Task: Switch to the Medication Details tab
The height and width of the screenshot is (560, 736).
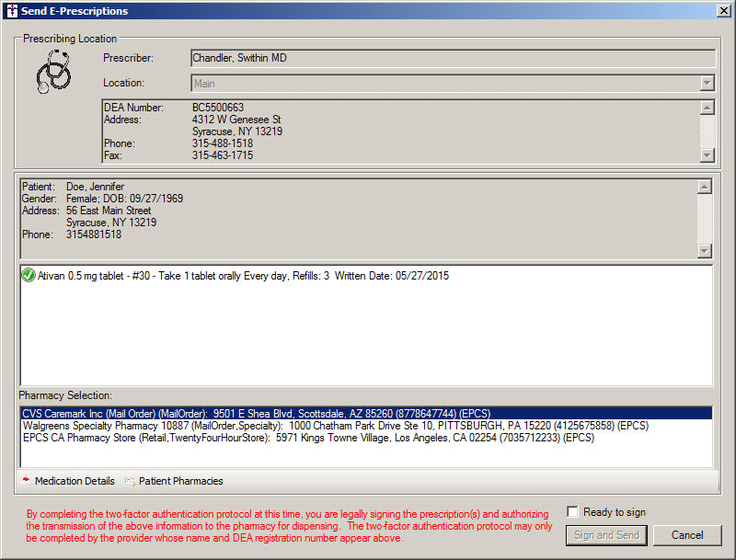Action: coord(74,481)
